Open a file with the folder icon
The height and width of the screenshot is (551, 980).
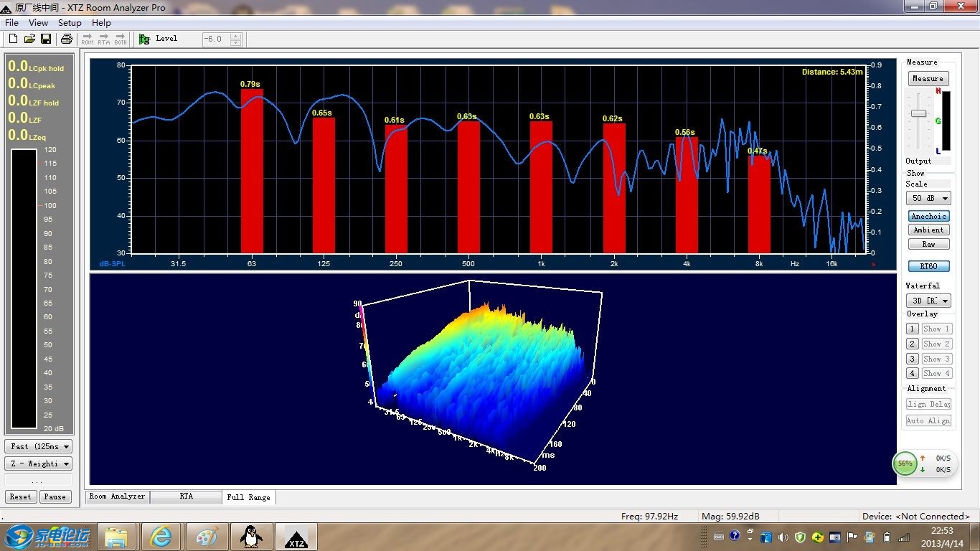tap(29, 39)
